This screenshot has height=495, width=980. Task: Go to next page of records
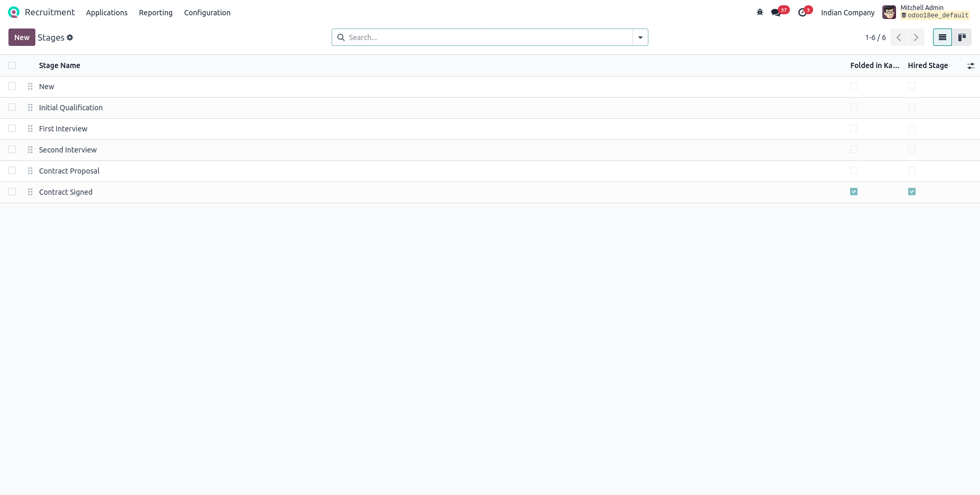click(916, 37)
